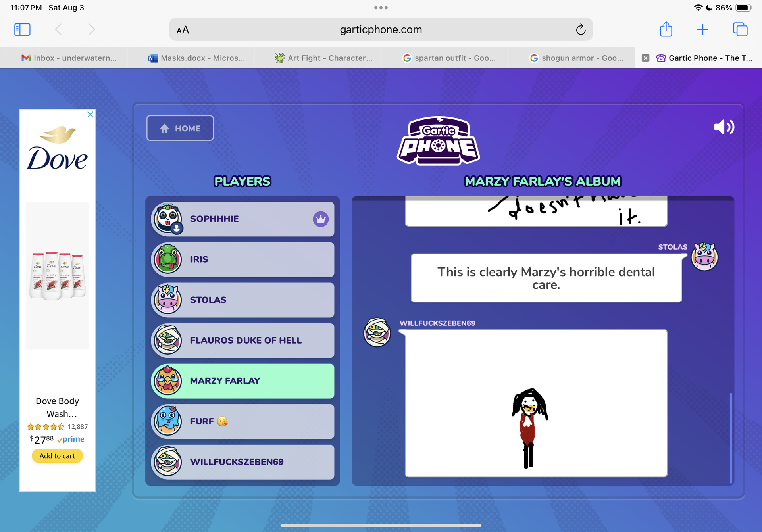Click IRIS's dinosaur avatar
762x532 pixels.
click(168, 259)
